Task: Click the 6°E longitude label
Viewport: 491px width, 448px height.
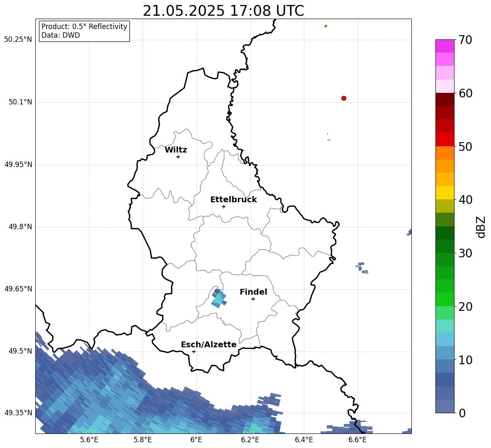Action: 196,440
